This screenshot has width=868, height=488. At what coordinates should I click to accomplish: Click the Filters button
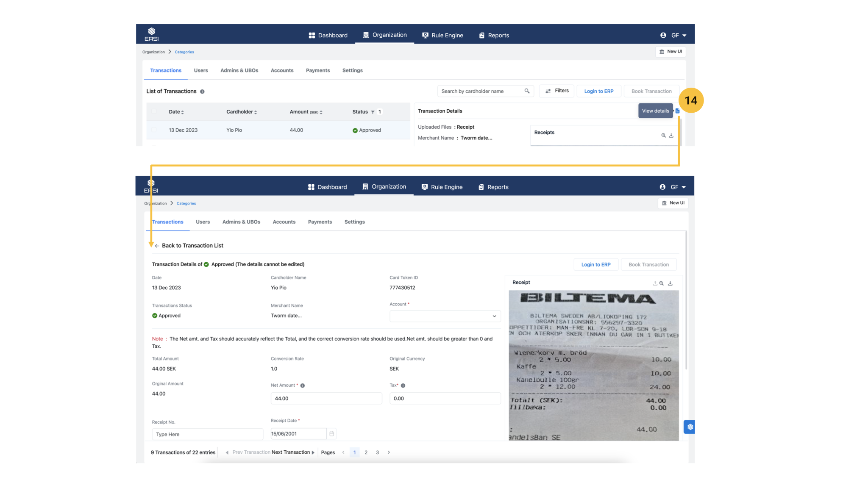557,91
